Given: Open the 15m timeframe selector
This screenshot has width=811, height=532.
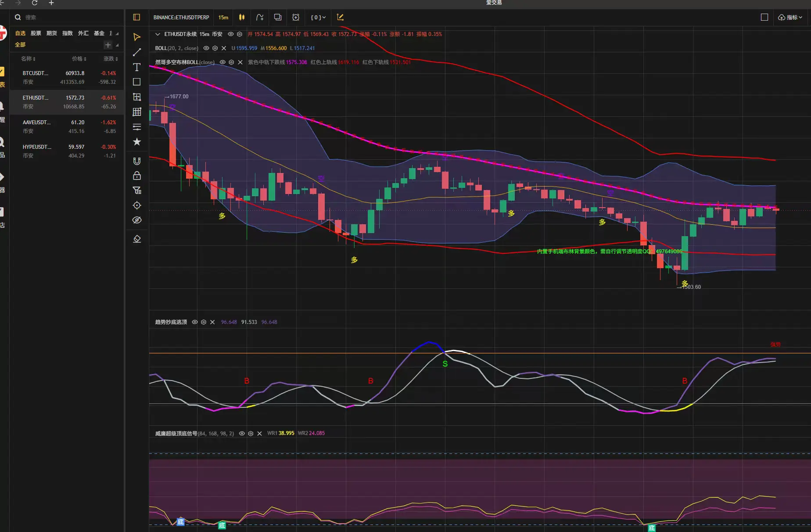Looking at the screenshot, I should pos(223,18).
